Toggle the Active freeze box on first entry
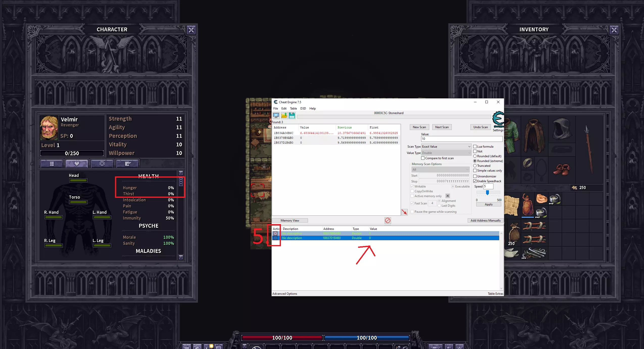The height and width of the screenshot is (349, 644). [x=275, y=233]
